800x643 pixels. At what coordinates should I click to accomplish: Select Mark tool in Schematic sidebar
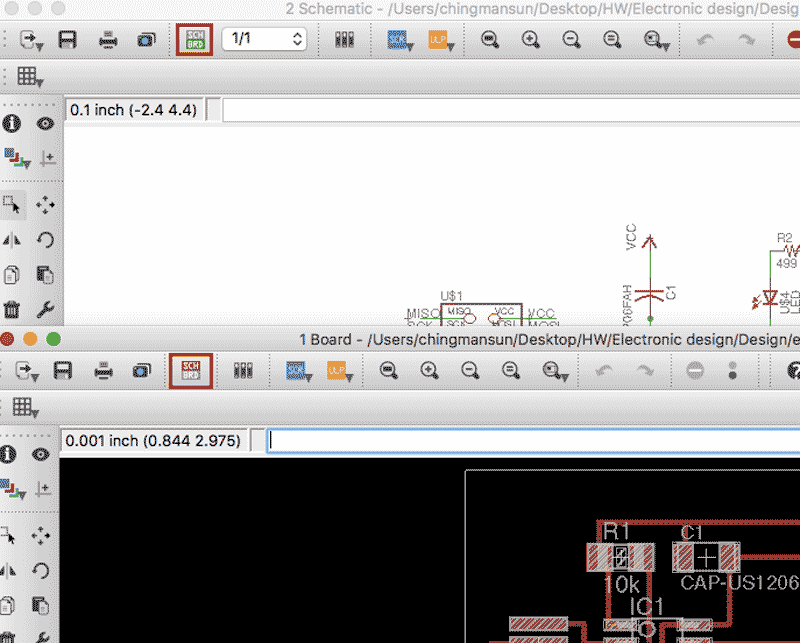click(x=48, y=158)
